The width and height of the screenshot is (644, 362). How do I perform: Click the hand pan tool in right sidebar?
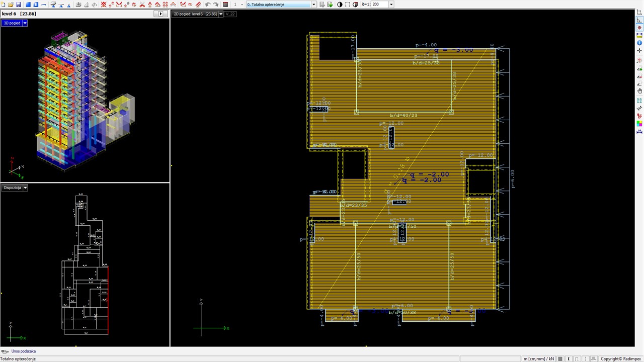click(639, 91)
